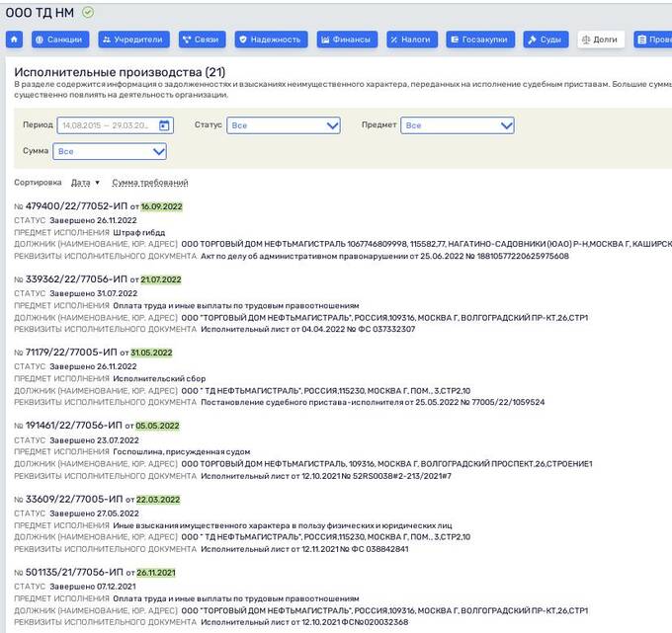Select the Налоги tab
This screenshot has width=672, height=633.
click(x=411, y=40)
